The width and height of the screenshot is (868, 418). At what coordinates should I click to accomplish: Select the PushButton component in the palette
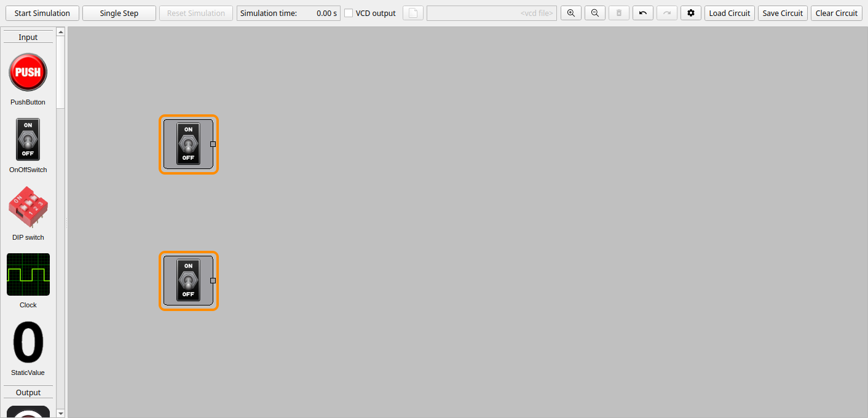click(28, 73)
